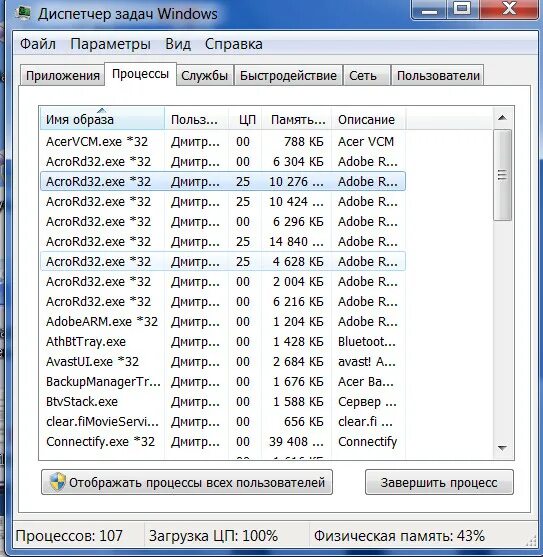Select the AcroRd32.exe process using 14 840 memory
The width and height of the screenshot is (543, 557).
223,242
